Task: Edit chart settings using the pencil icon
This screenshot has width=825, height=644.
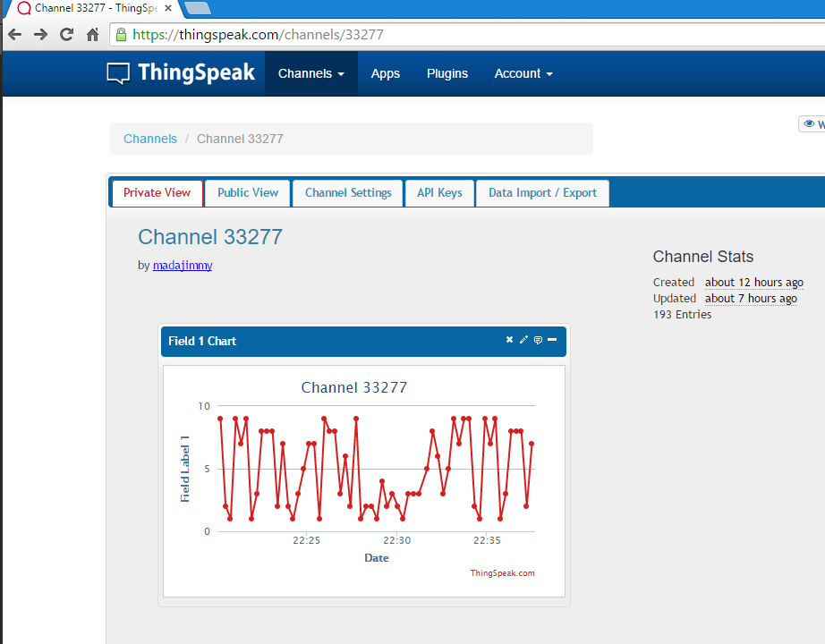Action: pyautogui.click(x=523, y=340)
